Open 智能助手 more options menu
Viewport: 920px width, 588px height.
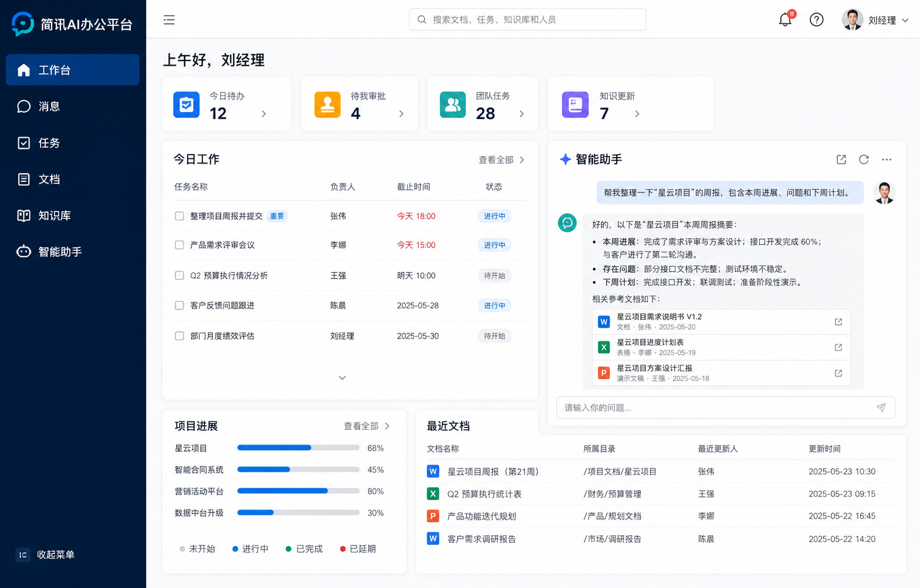pos(887,159)
